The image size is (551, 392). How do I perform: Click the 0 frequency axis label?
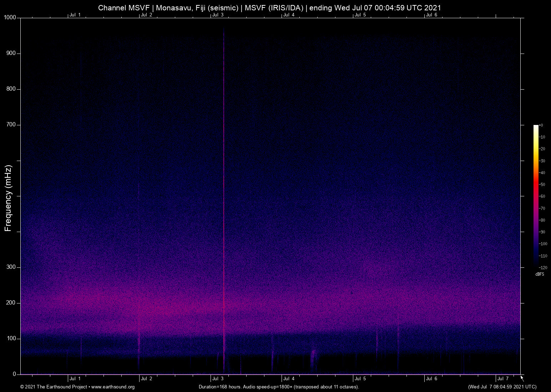[x=15, y=374]
